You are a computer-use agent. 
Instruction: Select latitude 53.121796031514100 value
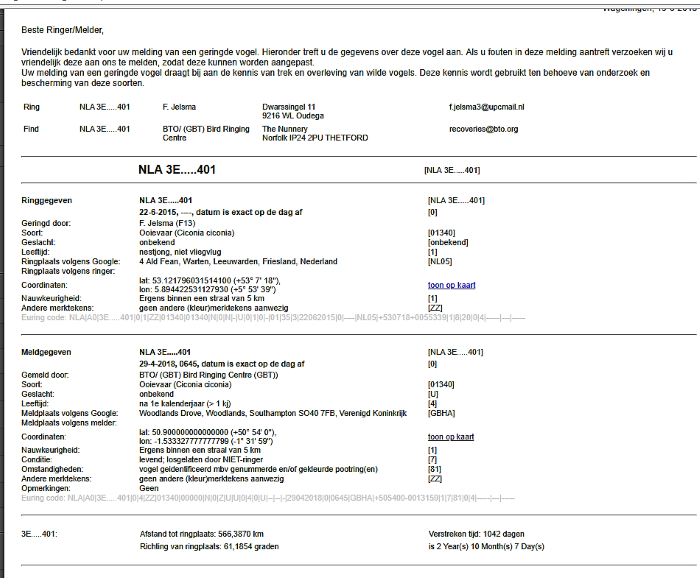pyautogui.click(x=191, y=281)
